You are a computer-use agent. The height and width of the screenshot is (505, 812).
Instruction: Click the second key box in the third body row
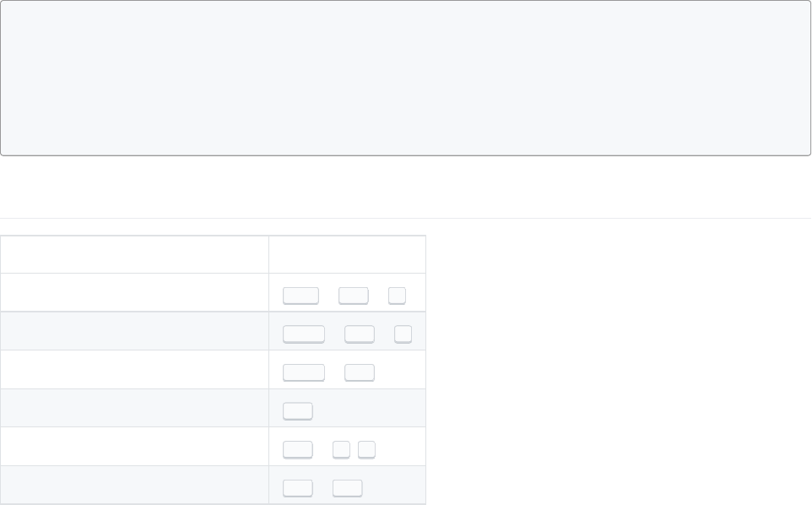tap(360, 372)
